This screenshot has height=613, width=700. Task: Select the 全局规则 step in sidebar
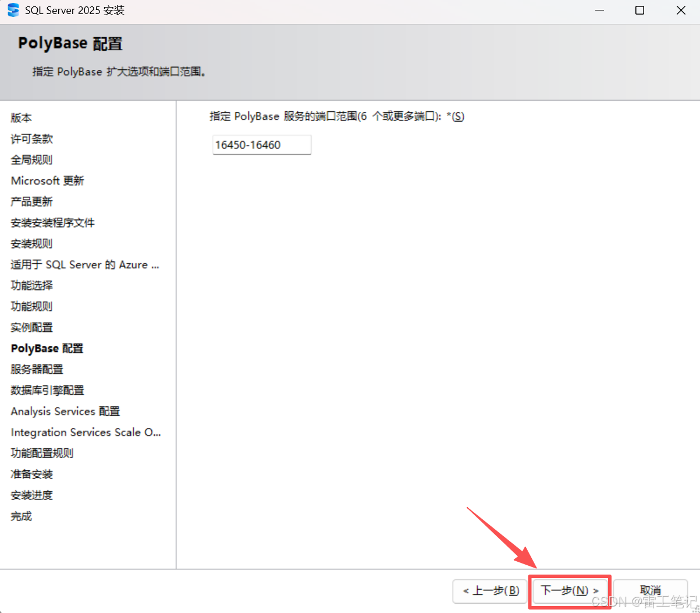coord(32,160)
